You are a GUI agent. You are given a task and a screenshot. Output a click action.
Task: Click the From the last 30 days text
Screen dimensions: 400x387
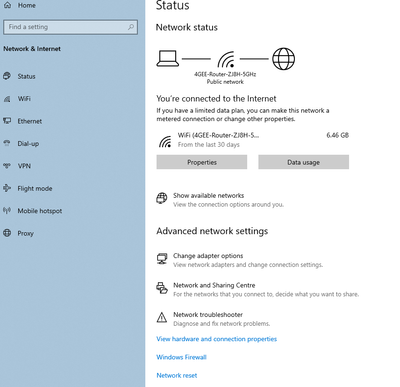point(209,145)
